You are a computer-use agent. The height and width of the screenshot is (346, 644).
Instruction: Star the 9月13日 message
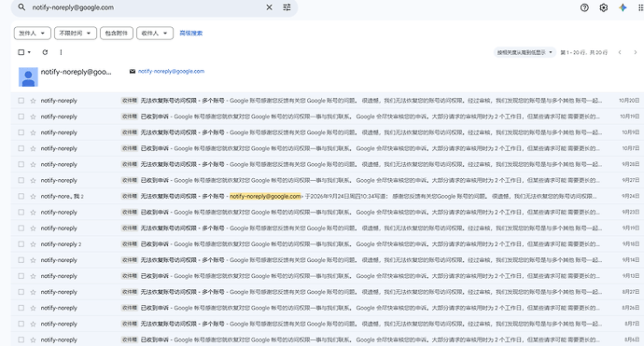tap(33, 276)
